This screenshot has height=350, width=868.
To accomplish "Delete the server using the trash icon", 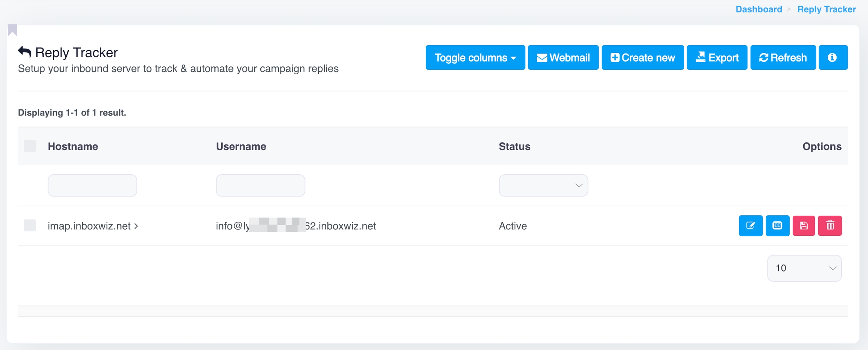I will pos(830,226).
